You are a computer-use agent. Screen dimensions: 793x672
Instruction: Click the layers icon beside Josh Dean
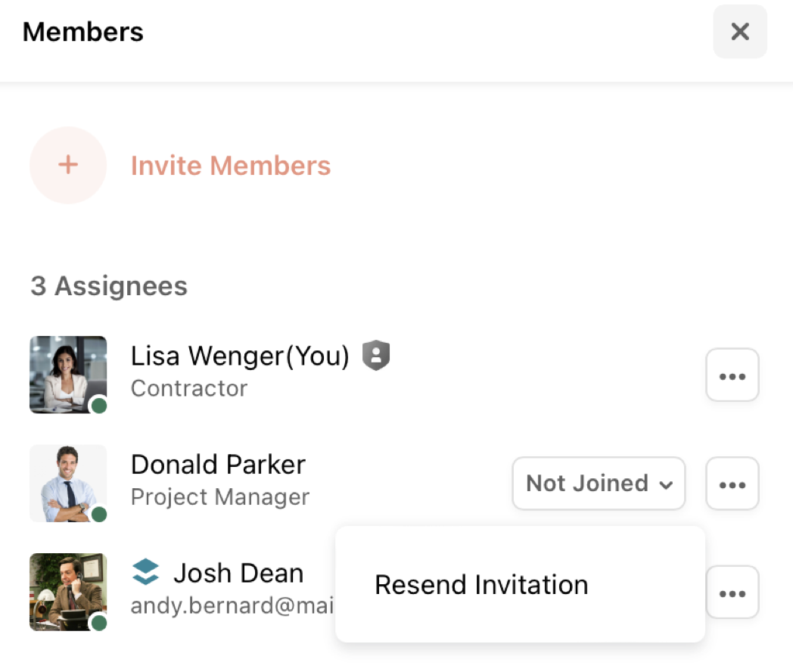145,572
